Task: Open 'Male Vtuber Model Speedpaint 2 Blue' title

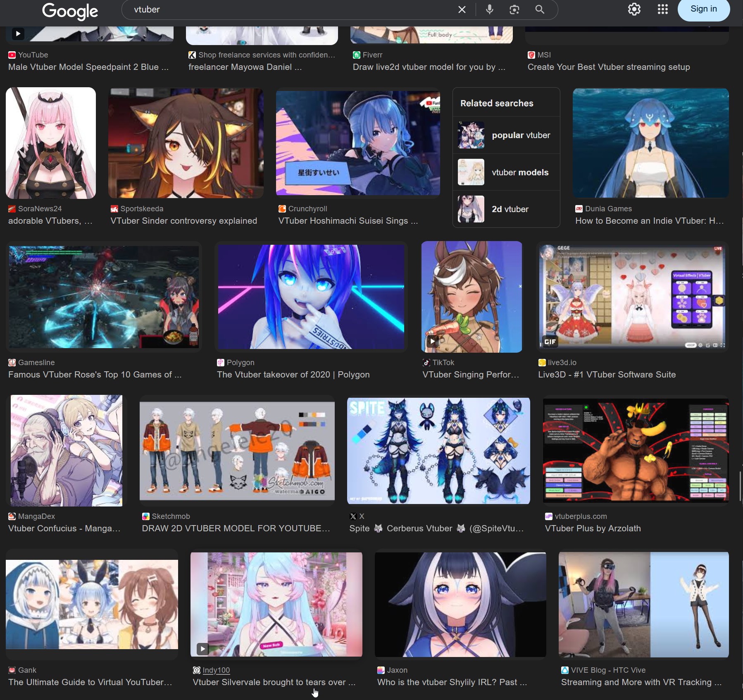Action: click(88, 67)
